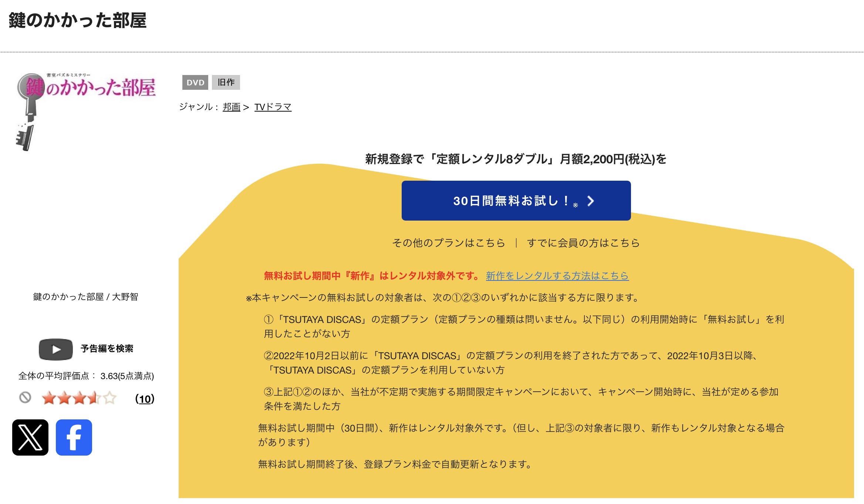Click text 無料お試し期間終了後、登録プラン料金で自動更新となります。
Screen dimensions: 864x504
click(x=395, y=464)
